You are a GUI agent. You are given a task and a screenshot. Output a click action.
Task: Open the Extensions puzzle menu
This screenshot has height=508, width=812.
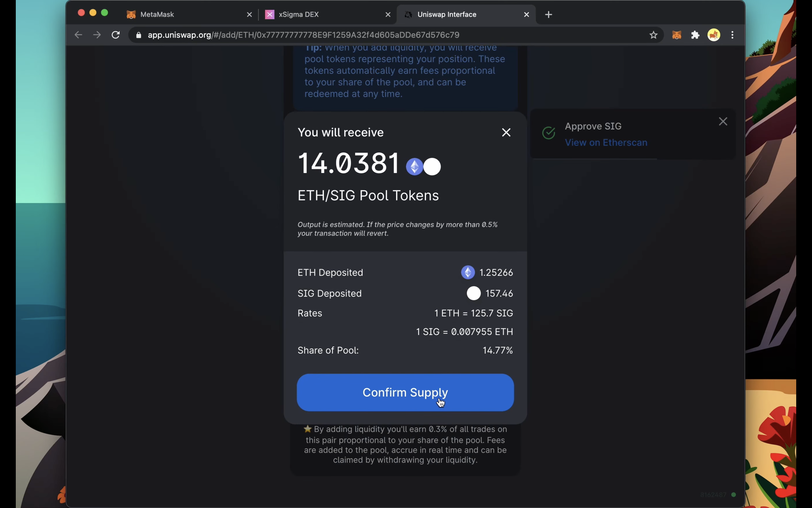pyautogui.click(x=695, y=35)
